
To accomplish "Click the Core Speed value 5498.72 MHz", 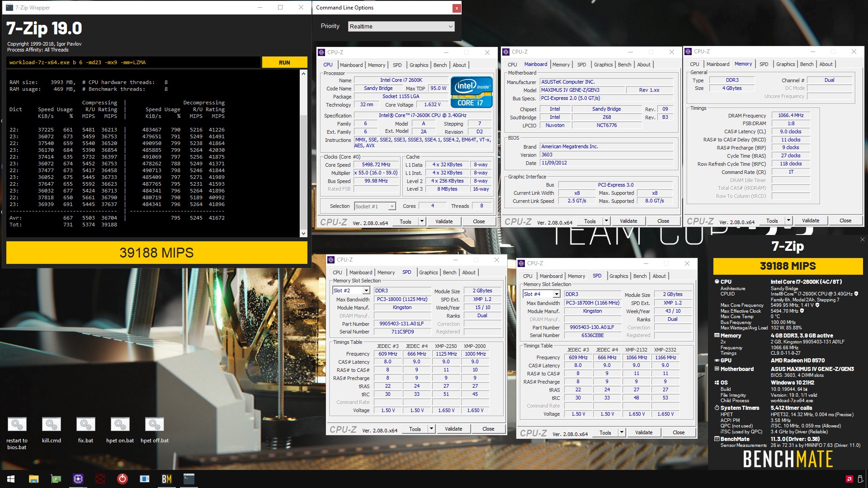I will tap(376, 165).
